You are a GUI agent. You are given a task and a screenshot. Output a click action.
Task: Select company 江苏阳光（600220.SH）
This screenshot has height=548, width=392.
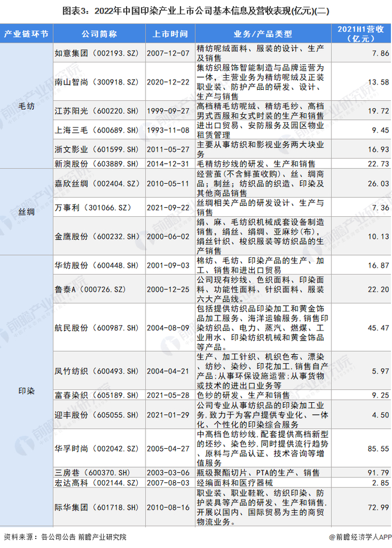[x=97, y=111]
